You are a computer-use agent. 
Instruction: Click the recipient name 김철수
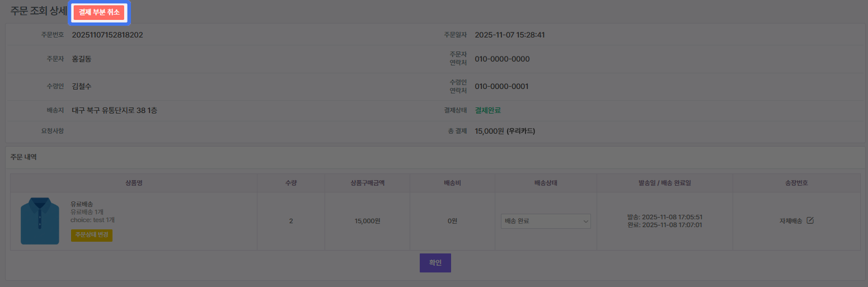82,86
